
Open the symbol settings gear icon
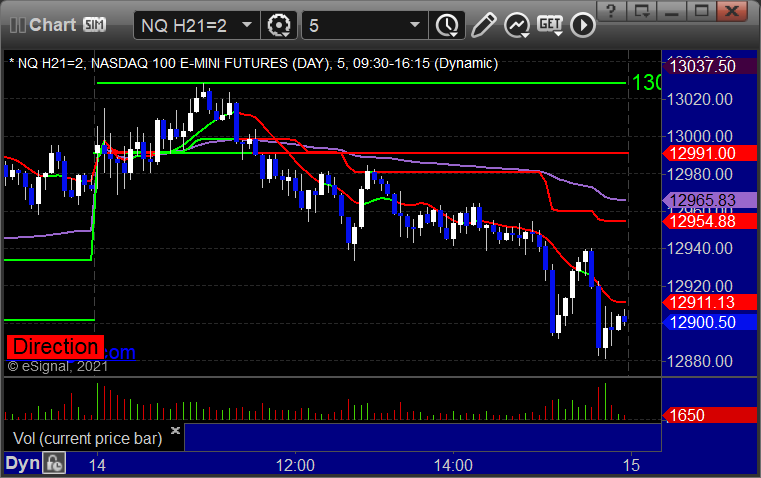coord(279,25)
